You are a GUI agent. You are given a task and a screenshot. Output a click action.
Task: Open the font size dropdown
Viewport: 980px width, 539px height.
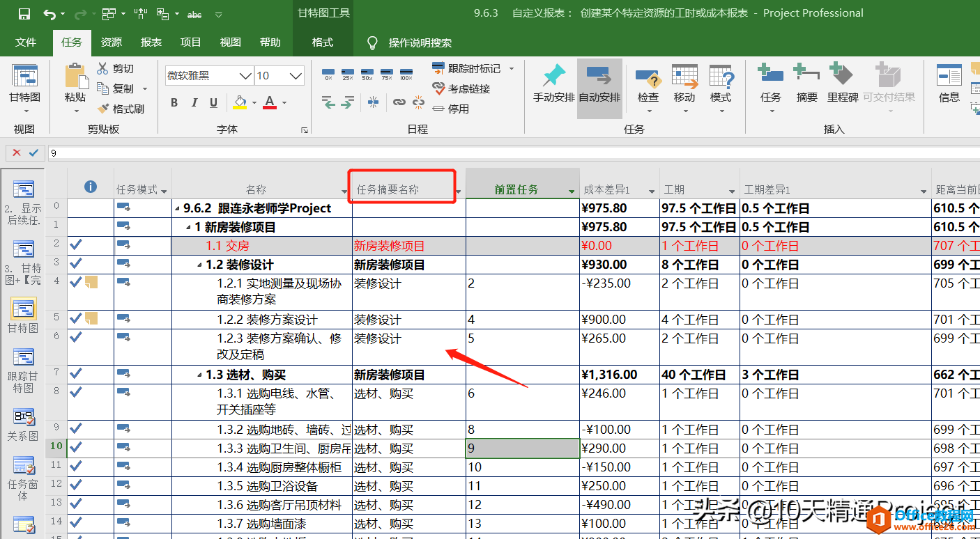point(296,75)
